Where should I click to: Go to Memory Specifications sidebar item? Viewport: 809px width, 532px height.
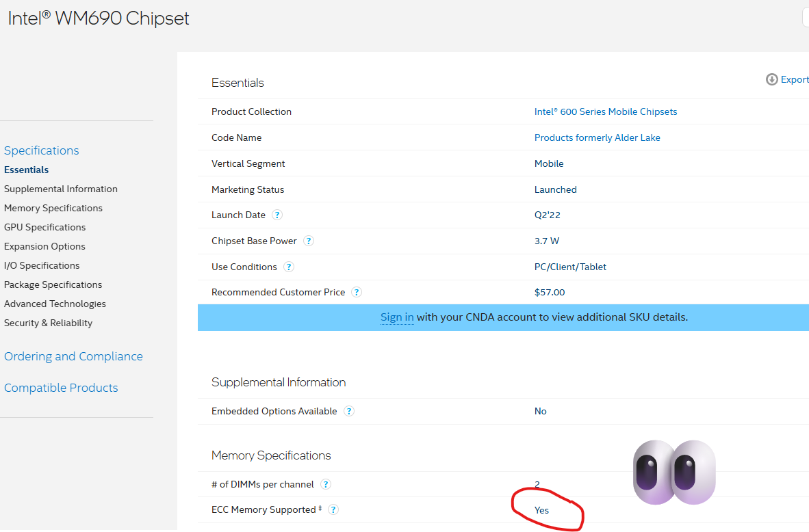pos(53,208)
